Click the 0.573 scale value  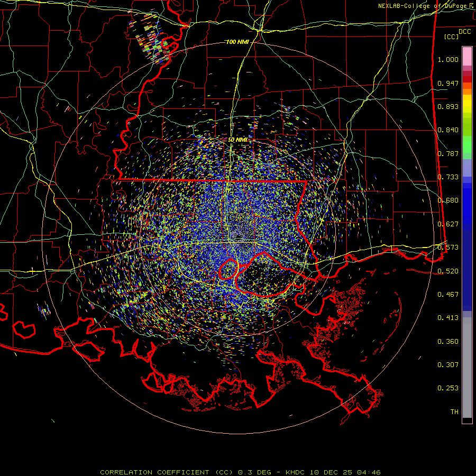(x=448, y=248)
